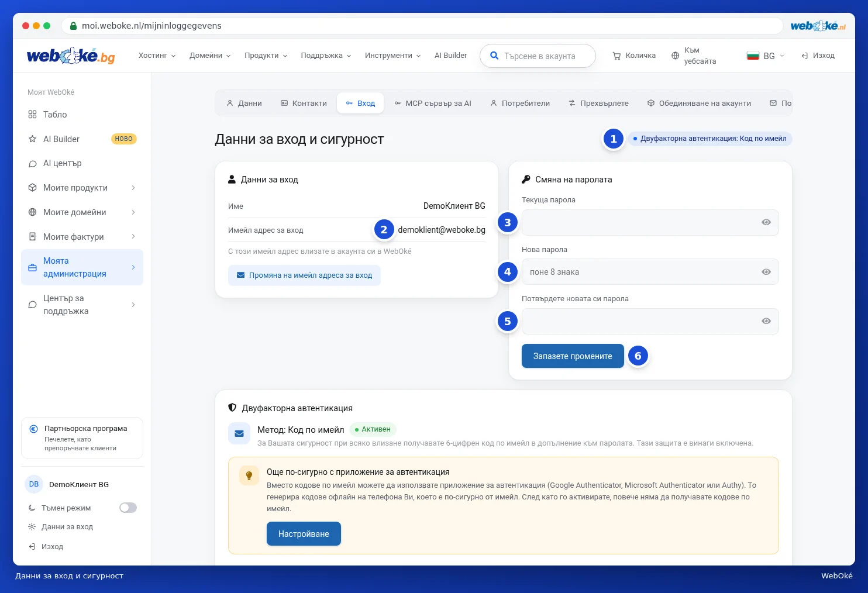868x593 pixels.
Task: Open the Продукти dropdown menu
Action: pos(266,56)
